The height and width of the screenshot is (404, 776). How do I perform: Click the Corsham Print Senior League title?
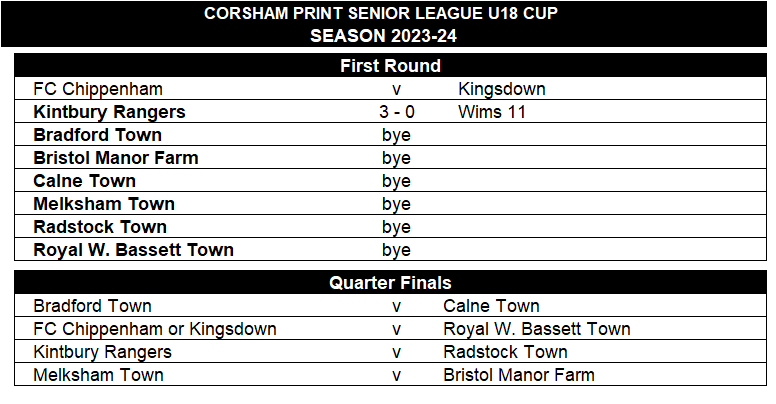(381, 13)
